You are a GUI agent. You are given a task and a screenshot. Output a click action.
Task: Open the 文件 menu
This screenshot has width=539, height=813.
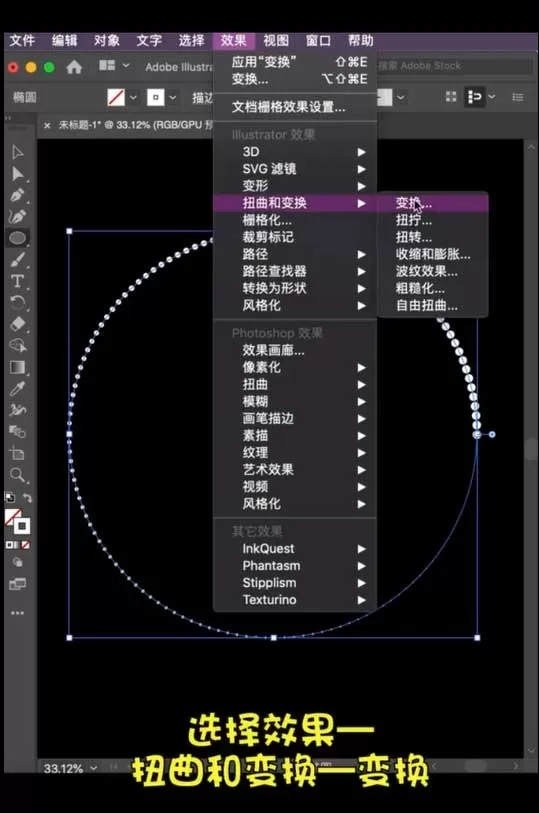coord(22,40)
